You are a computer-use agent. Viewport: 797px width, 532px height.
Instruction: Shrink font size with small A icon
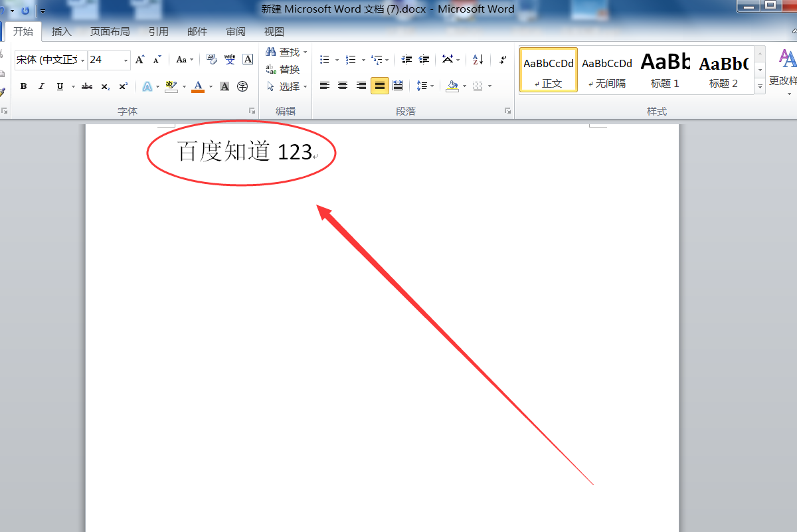pyautogui.click(x=157, y=60)
